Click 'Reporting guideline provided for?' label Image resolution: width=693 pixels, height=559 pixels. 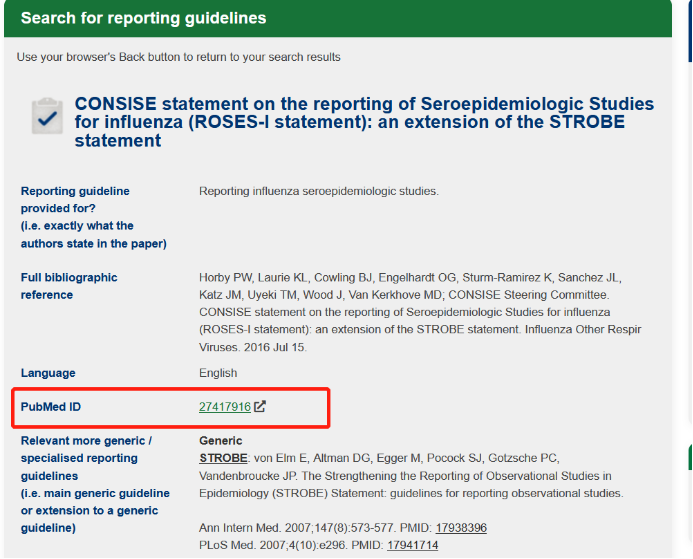pyautogui.click(x=93, y=217)
